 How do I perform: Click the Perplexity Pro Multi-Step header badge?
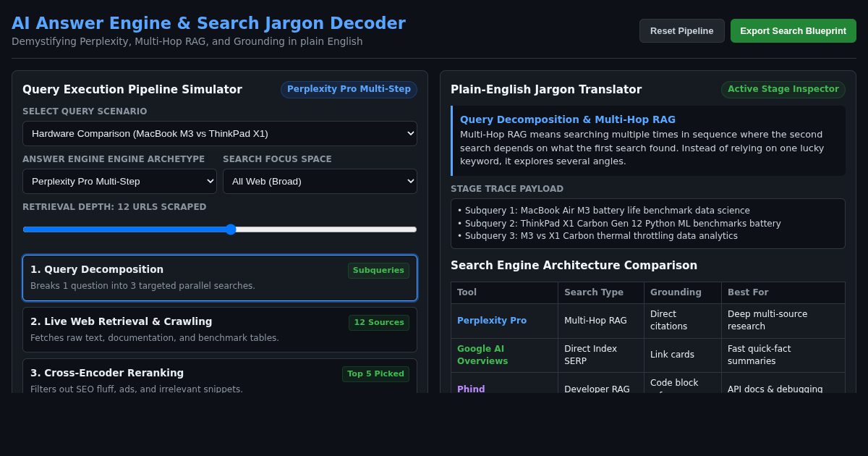349,90
